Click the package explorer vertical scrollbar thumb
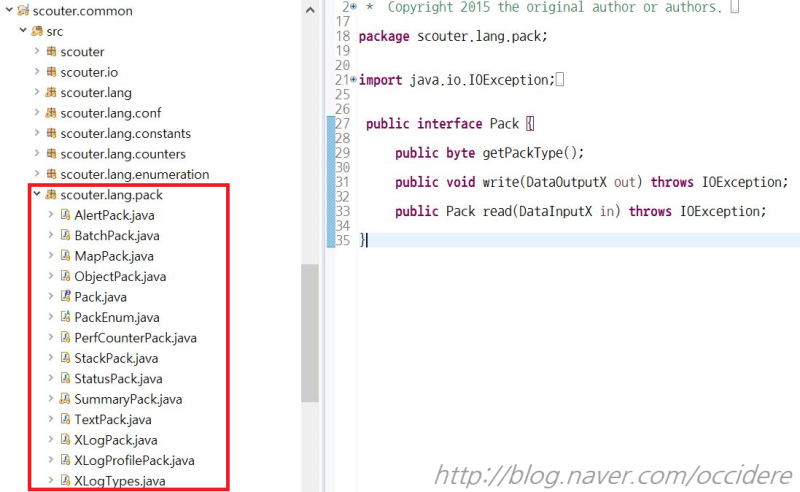This screenshot has height=492, width=800. 310,333
